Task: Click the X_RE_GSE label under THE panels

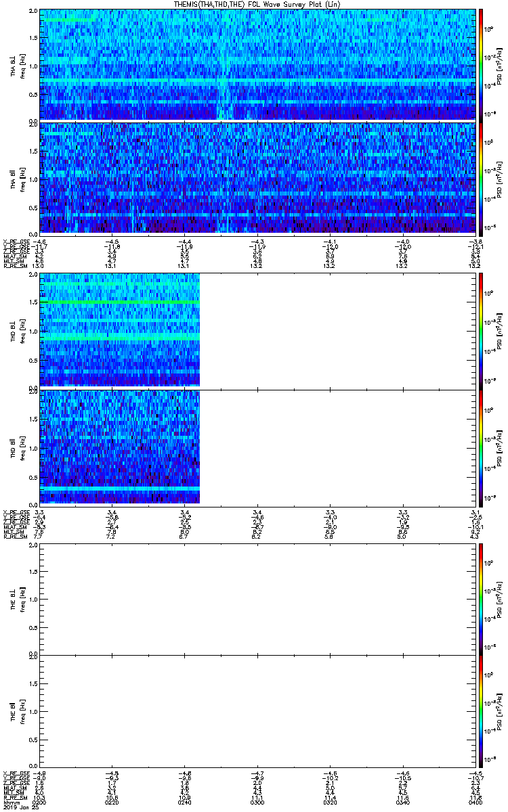Action: coord(17,773)
